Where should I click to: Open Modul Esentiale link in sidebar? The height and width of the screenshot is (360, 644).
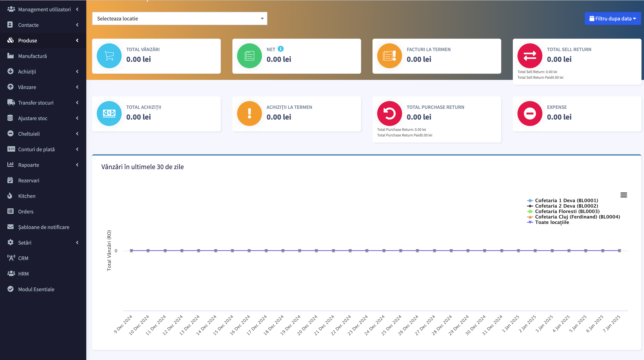36,289
